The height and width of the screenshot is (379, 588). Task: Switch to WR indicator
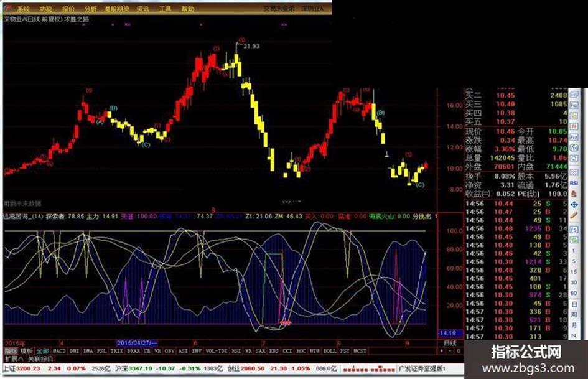point(248,351)
